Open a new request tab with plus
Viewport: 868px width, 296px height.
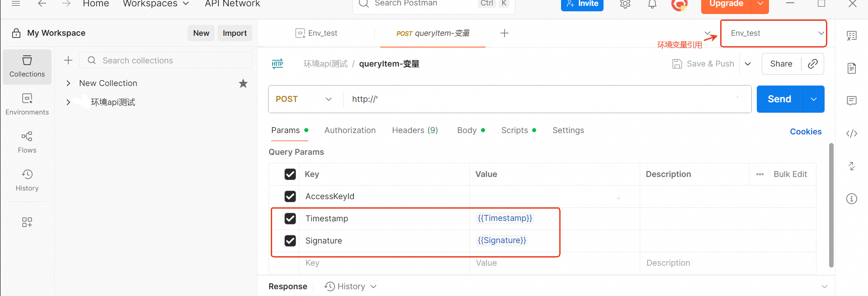(x=505, y=33)
